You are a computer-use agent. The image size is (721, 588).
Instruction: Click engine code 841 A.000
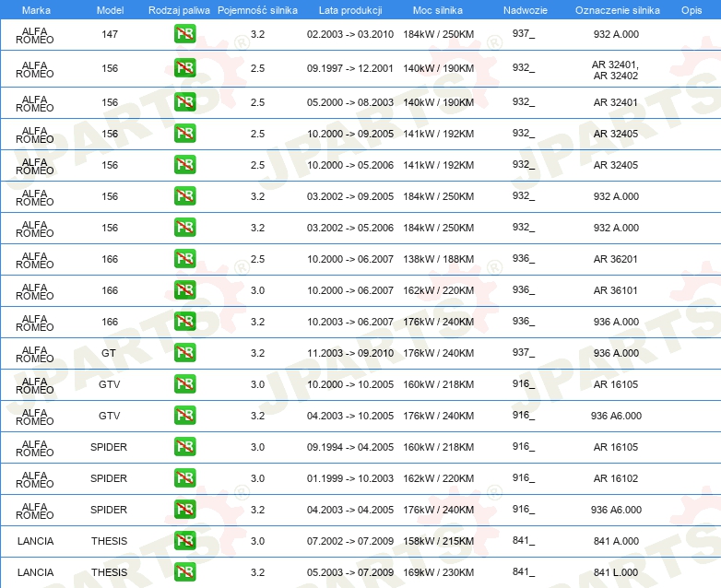coord(616,541)
